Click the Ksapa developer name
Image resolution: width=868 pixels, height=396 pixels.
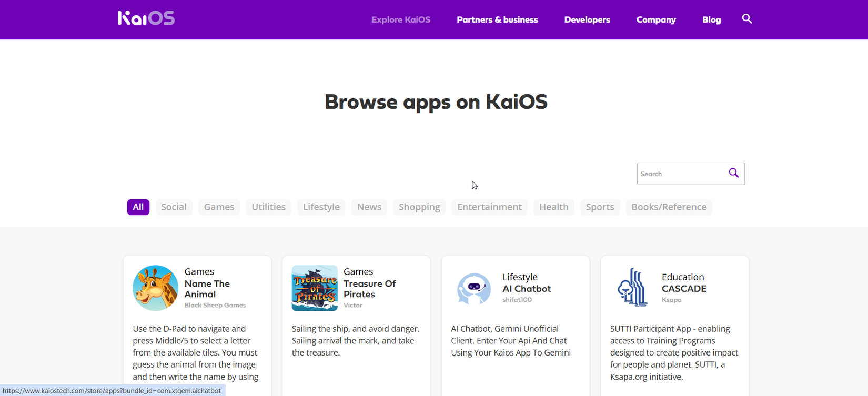672,300
